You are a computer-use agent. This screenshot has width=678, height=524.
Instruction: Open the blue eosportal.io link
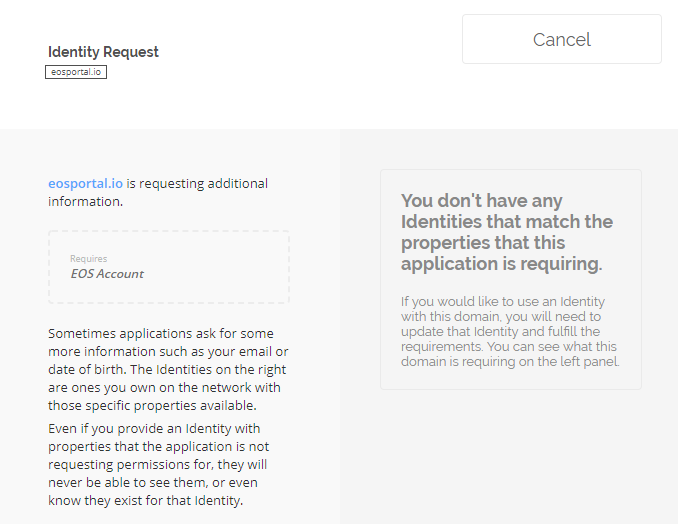click(85, 184)
